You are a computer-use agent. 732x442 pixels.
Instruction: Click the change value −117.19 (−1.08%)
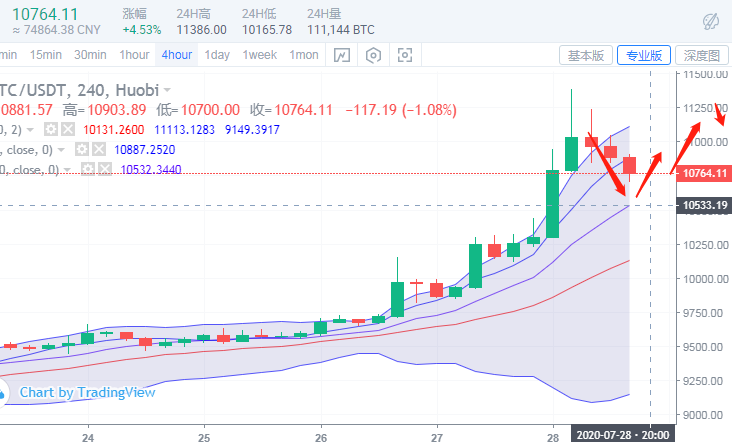tap(401, 110)
